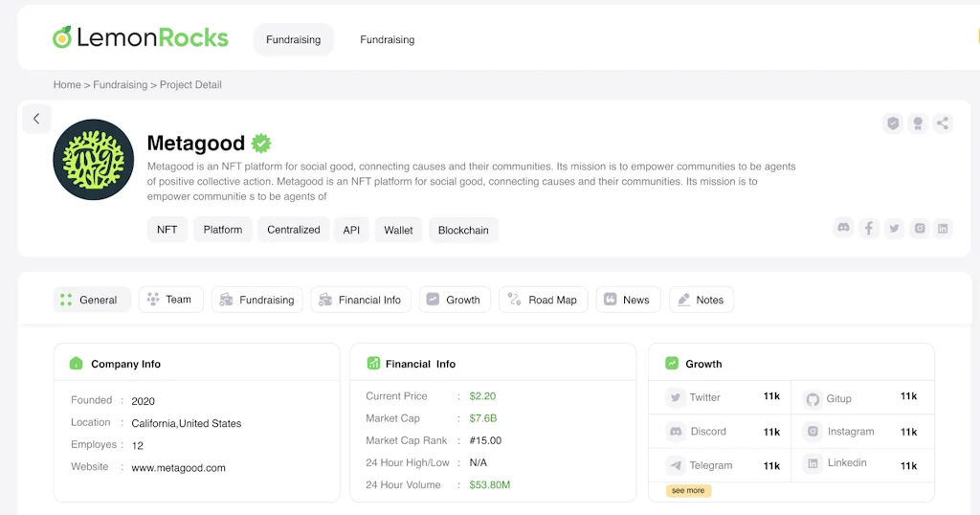Select the Blockchain tag chip
Screen dimensions: 980x515
(463, 230)
